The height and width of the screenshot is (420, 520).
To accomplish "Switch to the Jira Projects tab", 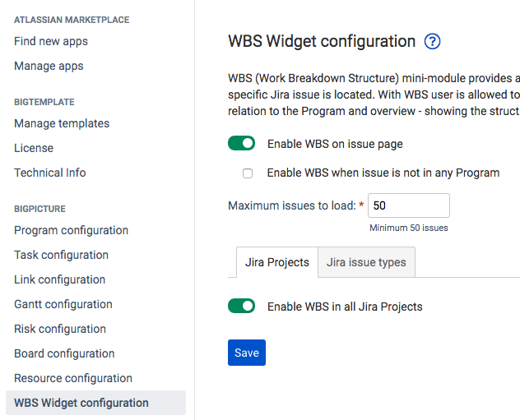I will [277, 263].
